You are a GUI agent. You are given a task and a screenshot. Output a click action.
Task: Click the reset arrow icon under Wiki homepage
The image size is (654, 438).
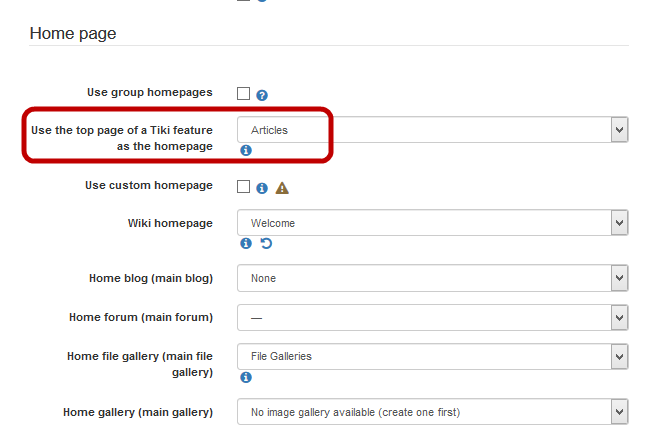coord(266,243)
